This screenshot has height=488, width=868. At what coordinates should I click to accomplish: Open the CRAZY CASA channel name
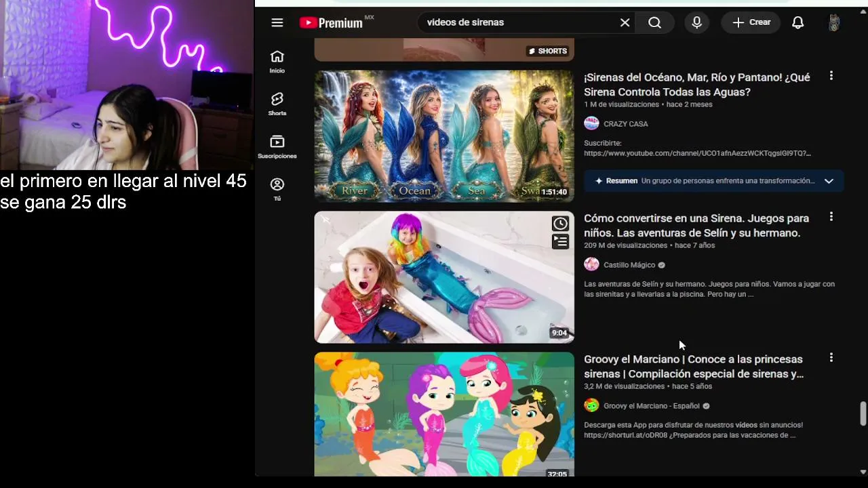pos(626,124)
